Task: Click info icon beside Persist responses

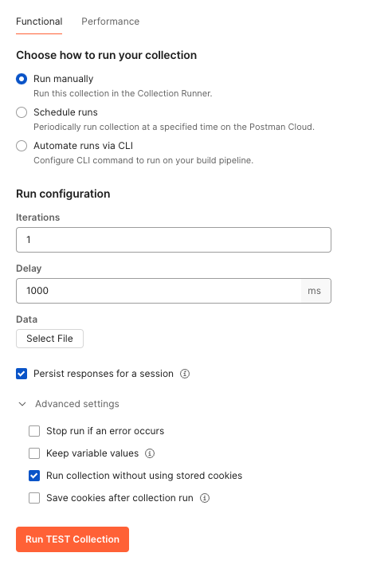Action: pos(185,374)
